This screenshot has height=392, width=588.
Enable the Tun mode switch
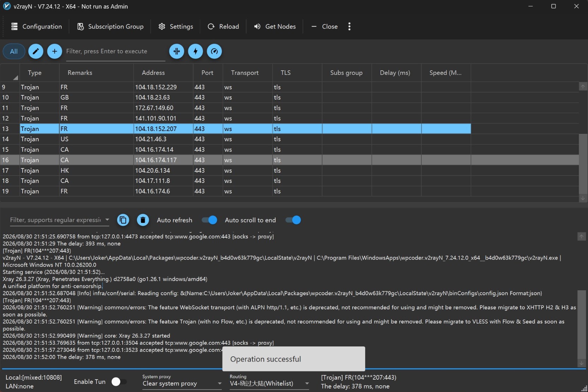tap(119, 382)
